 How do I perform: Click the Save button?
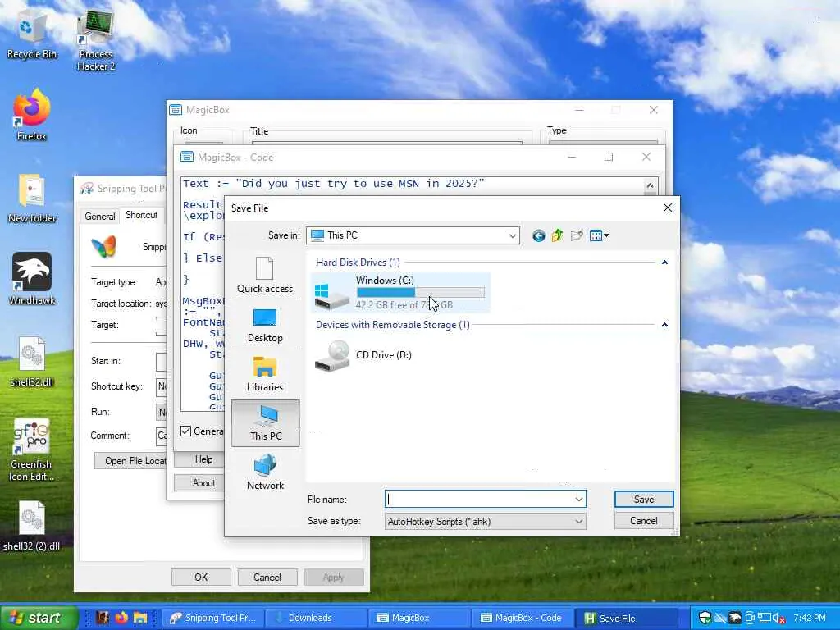tap(644, 500)
